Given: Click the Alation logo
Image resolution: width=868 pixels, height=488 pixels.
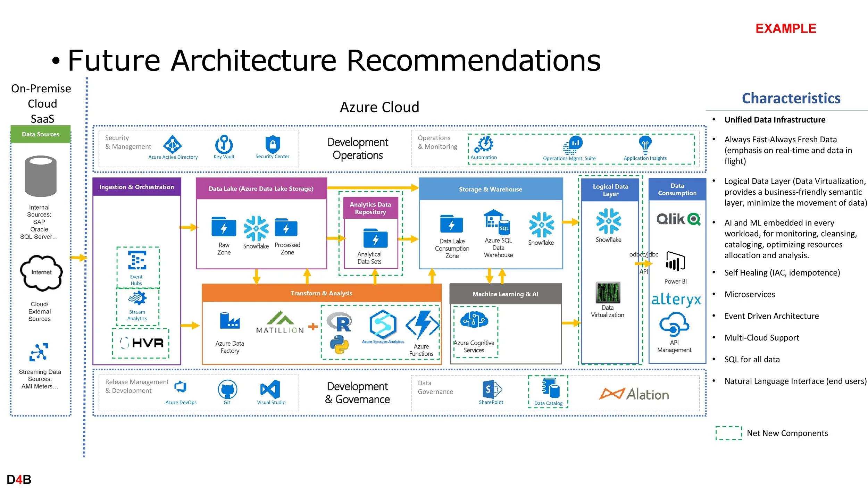Looking at the screenshot, I should (x=634, y=394).
